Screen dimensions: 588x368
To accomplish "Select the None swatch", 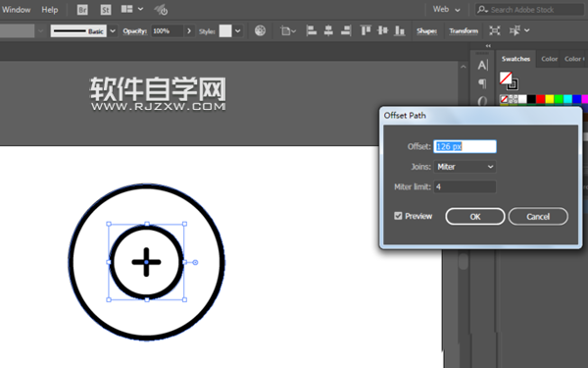I will click(504, 99).
